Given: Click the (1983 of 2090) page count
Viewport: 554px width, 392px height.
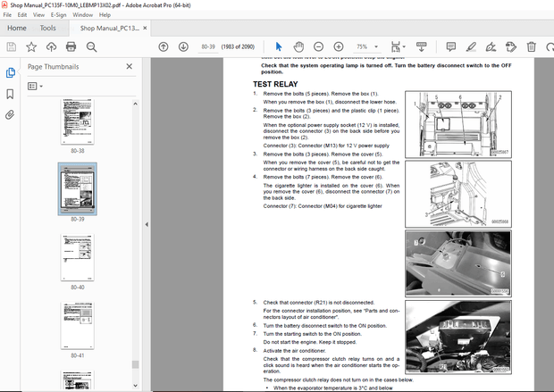Looking at the screenshot, I should click(238, 46).
